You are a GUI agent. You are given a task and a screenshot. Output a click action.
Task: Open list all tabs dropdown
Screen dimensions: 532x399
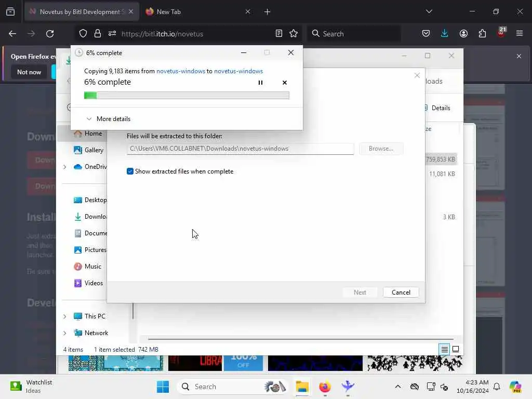429,11
